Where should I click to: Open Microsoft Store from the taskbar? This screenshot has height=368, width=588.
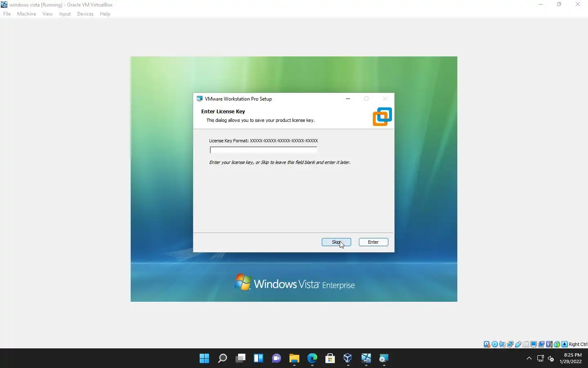pos(330,359)
